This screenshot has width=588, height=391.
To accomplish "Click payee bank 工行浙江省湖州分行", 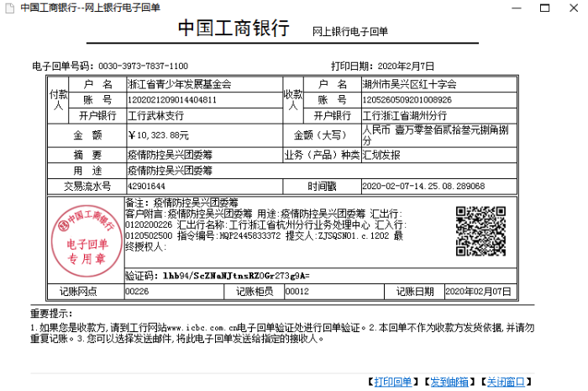I will coord(404,115).
